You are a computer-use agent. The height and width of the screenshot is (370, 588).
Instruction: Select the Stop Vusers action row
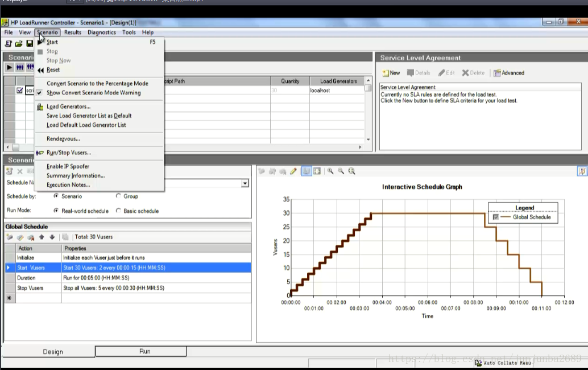click(127, 288)
